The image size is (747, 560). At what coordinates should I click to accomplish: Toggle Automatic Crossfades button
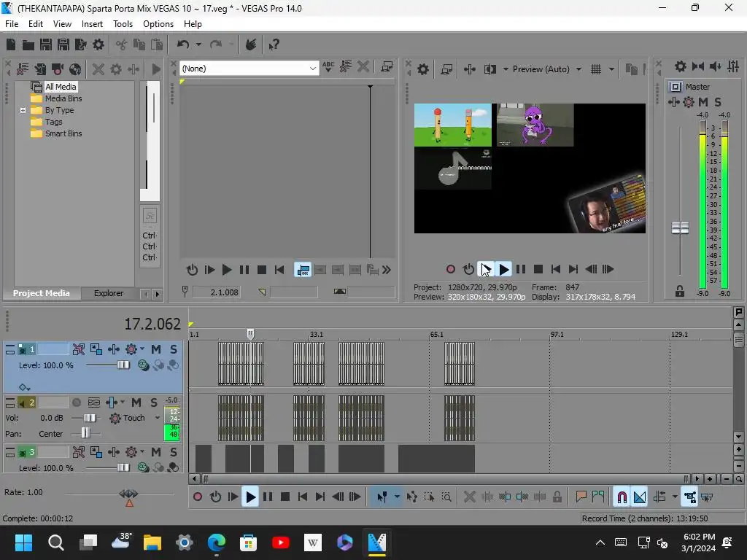639,497
